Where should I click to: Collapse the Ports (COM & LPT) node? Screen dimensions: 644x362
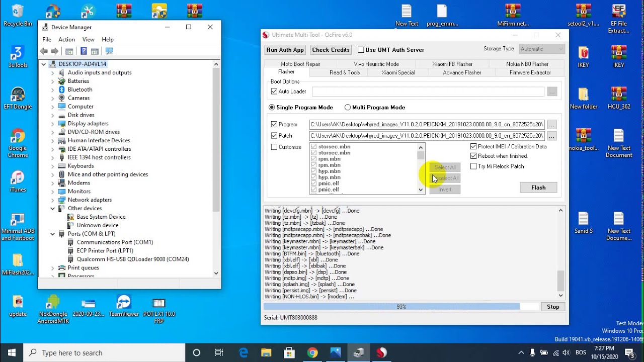click(52, 234)
